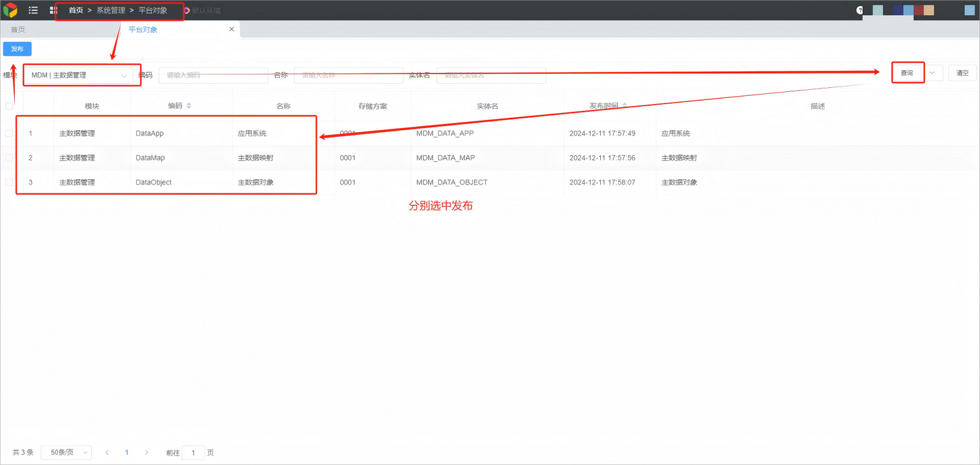This screenshot has height=465, width=980.
Task: Open the app menu list icon in top bar
Action: tap(33, 10)
